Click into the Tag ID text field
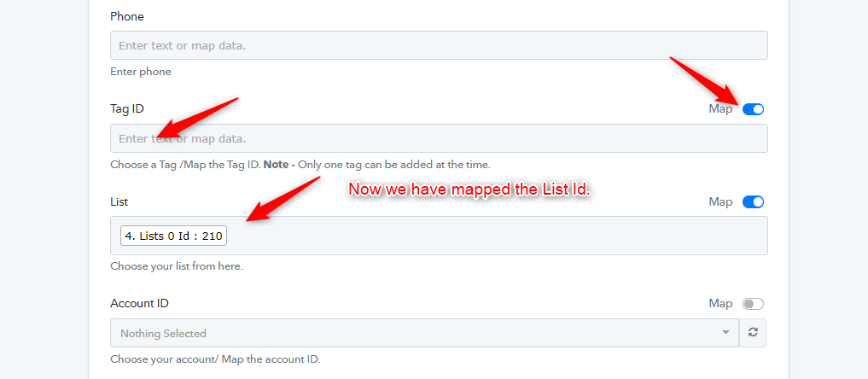This screenshot has width=868, height=379. (439, 138)
